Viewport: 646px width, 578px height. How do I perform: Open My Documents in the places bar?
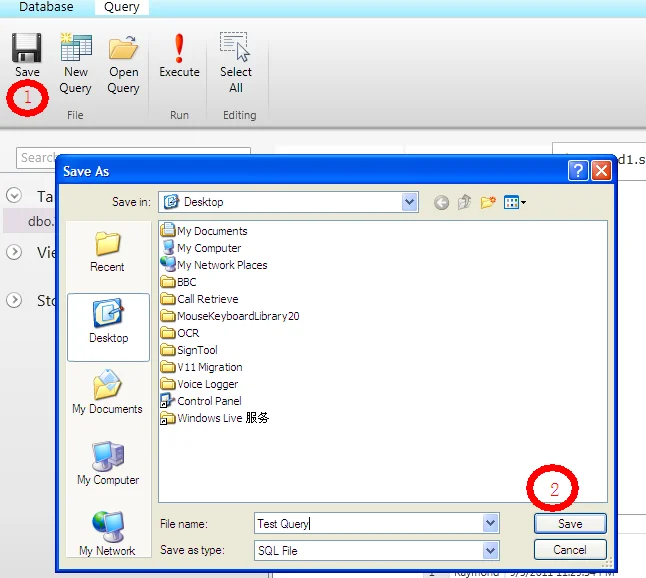click(107, 393)
